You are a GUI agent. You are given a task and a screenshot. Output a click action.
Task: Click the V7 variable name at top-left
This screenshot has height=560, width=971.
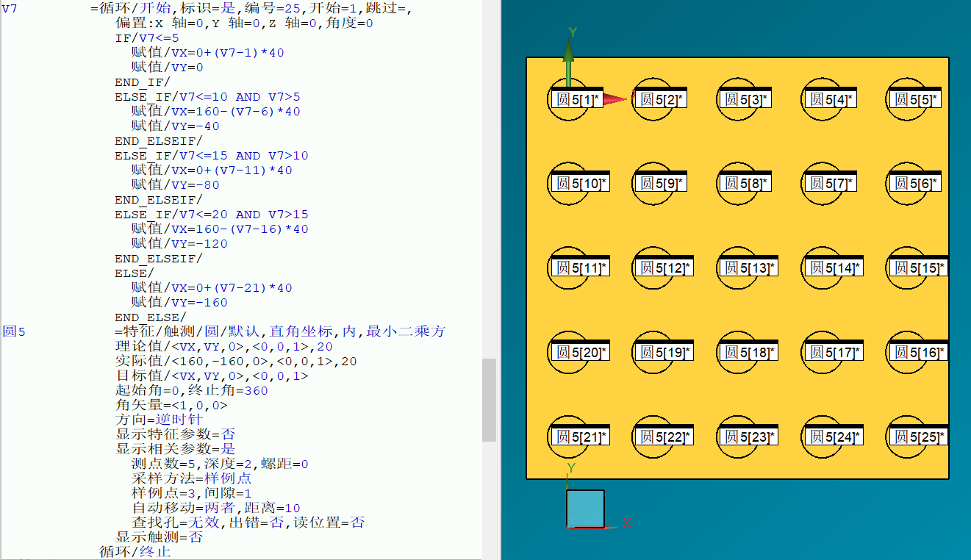(x=10, y=9)
